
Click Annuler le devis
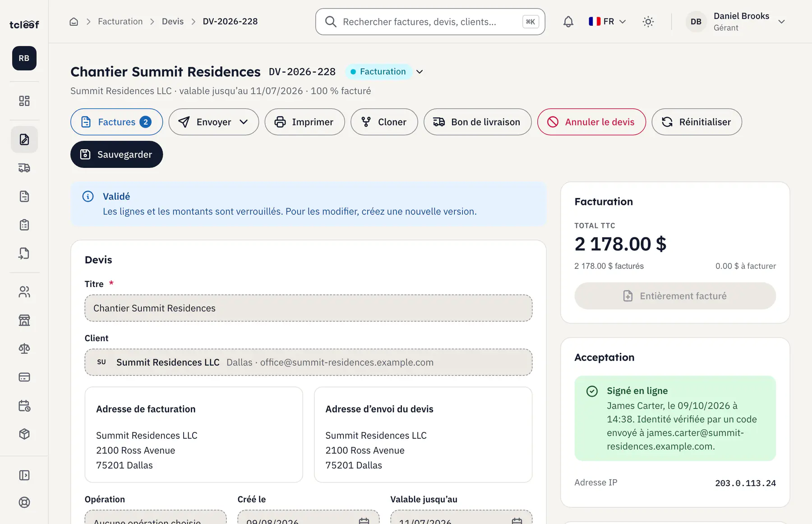point(591,122)
